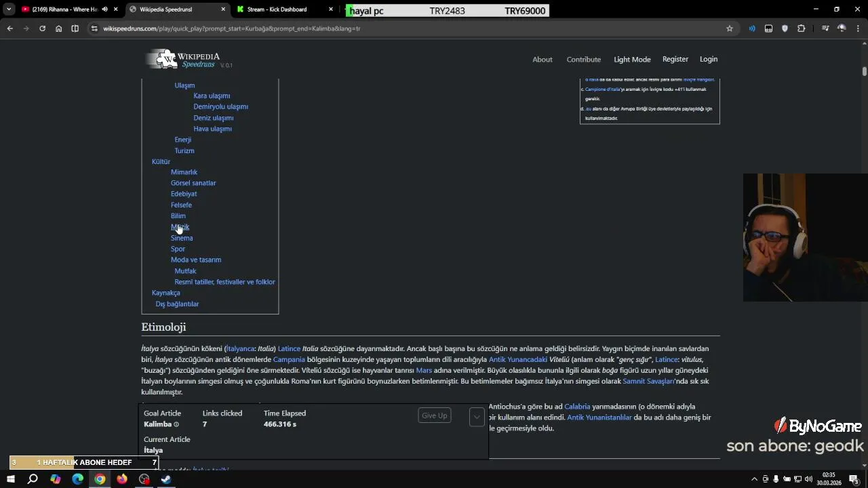Jump to Sinema in contents list
This screenshot has width=868, height=488.
pyautogui.click(x=182, y=238)
